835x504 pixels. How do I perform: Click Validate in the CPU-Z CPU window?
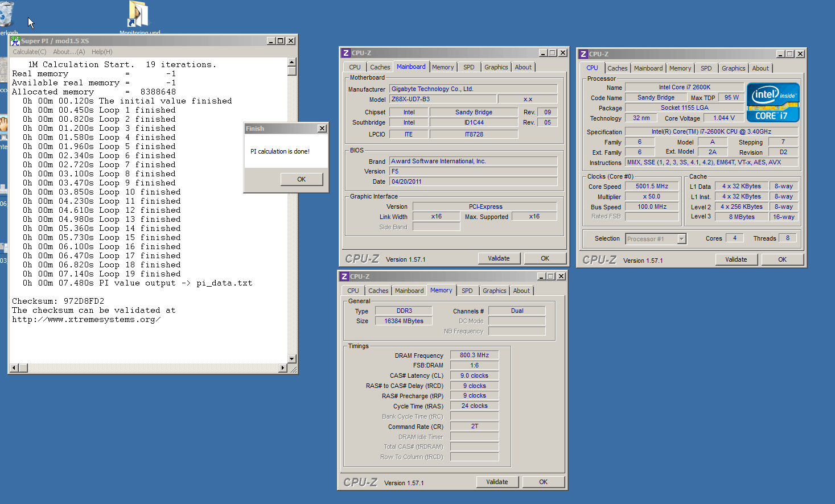(x=736, y=259)
